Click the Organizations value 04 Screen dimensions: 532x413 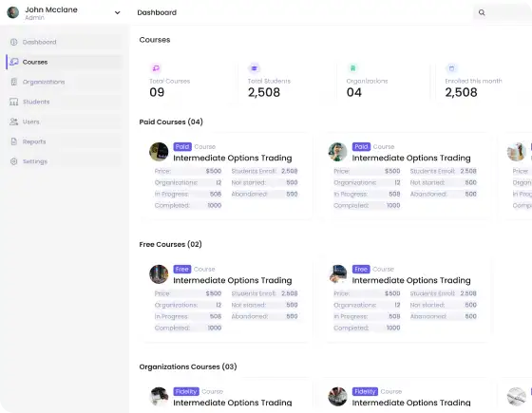353,92
